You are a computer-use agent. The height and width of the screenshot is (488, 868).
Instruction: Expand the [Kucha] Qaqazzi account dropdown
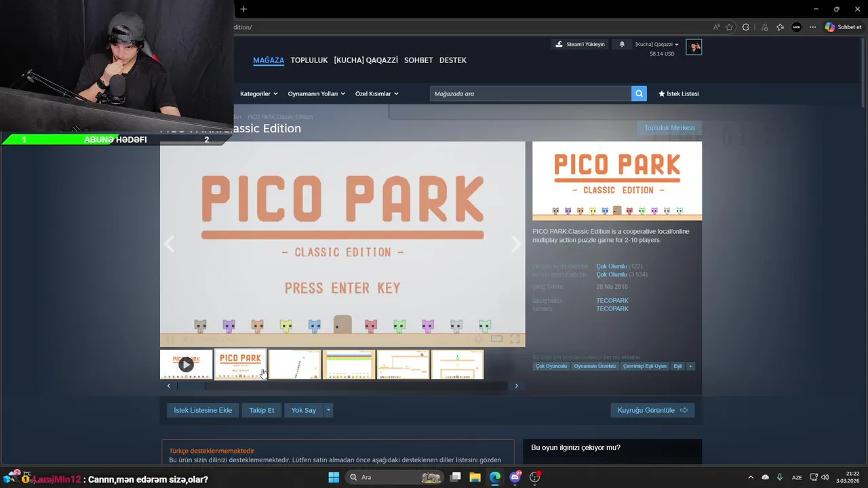click(x=656, y=44)
